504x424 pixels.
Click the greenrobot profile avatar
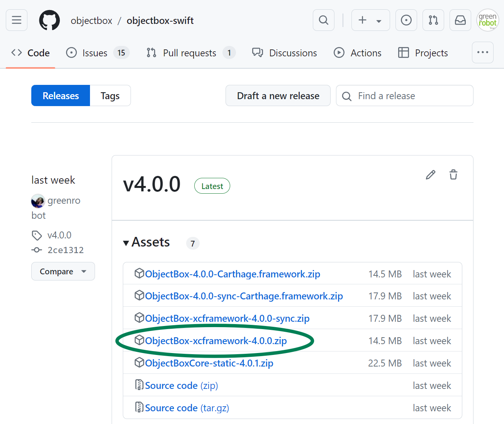tap(488, 20)
